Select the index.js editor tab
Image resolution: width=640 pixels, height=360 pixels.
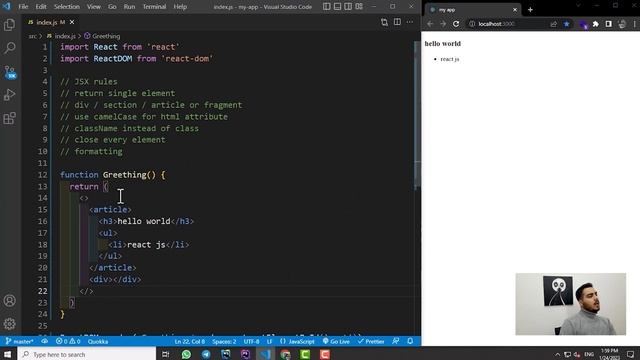(51, 22)
